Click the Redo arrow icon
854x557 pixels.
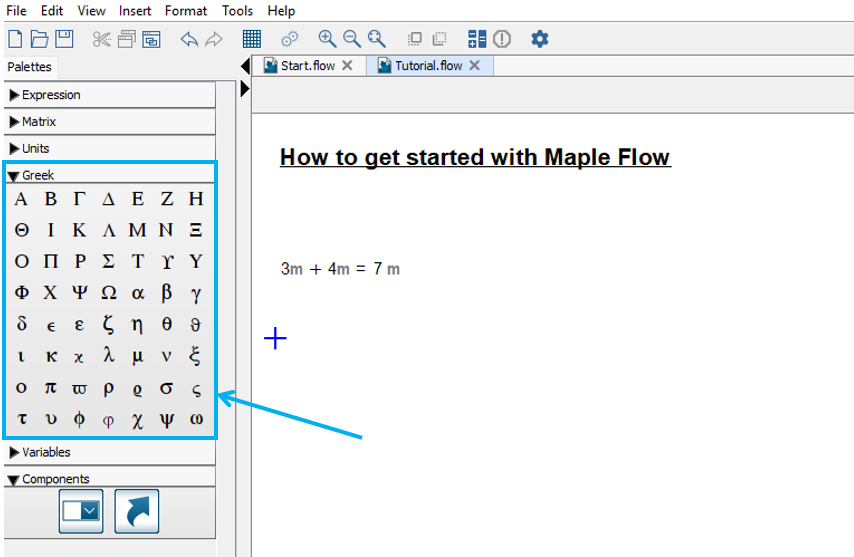pyautogui.click(x=214, y=39)
